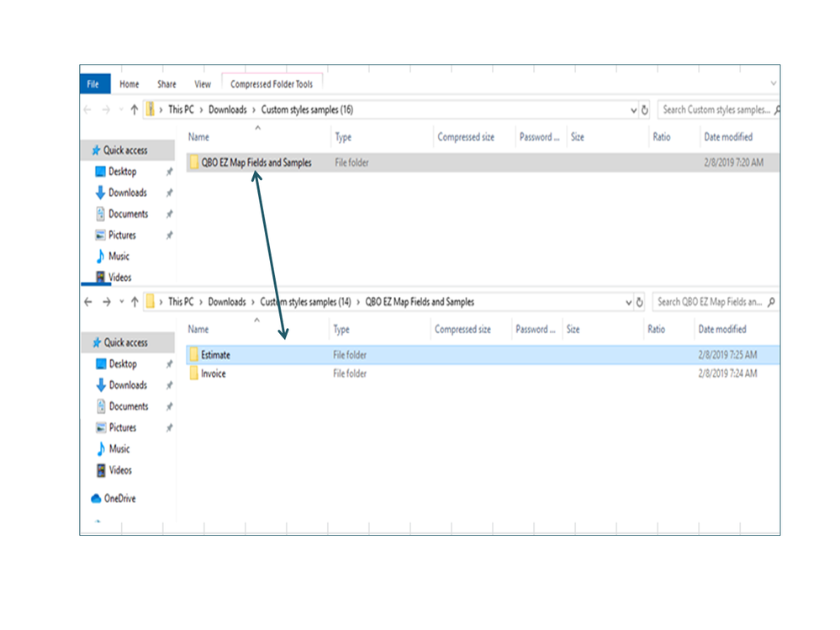Click pin icon beside upper Downloads entry
The height and width of the screenshot is (630, 840).
click(x=169, y=193)
